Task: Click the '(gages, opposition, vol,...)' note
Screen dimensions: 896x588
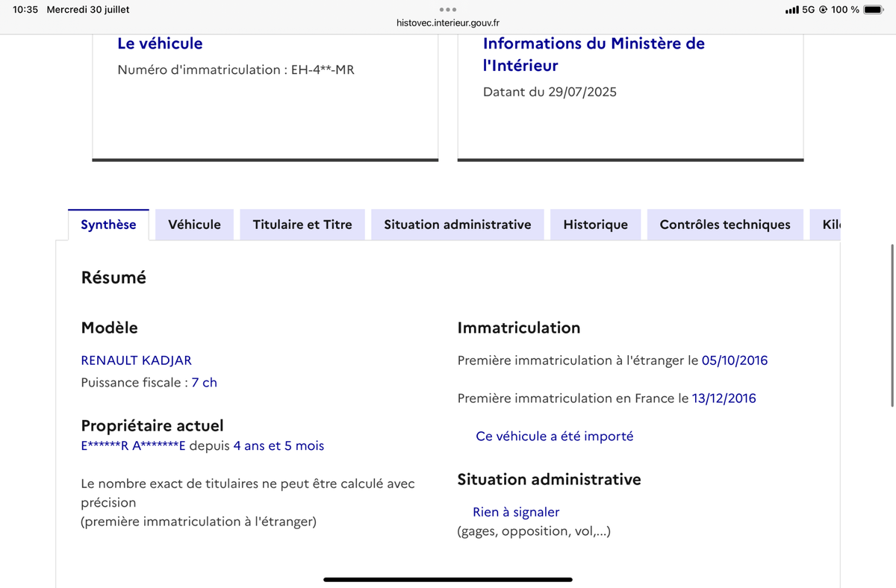Action: coord(534,531)
